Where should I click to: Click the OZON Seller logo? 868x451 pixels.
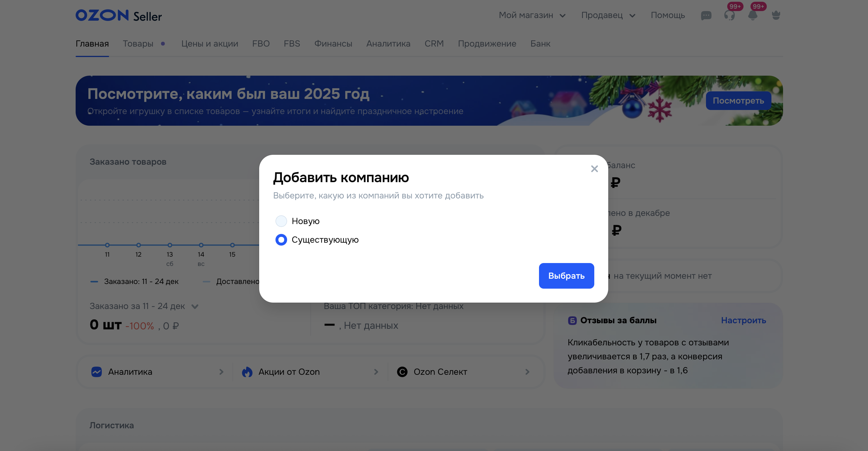click(119, 15)
